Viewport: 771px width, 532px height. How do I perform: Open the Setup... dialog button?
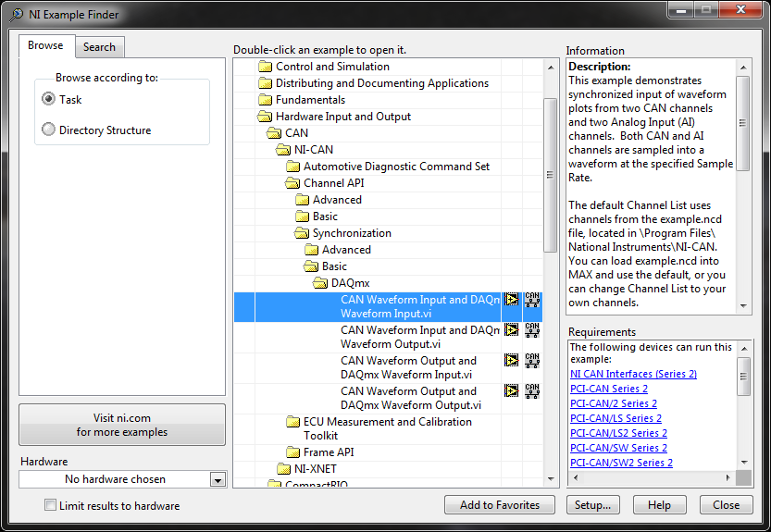coord(593,505)
